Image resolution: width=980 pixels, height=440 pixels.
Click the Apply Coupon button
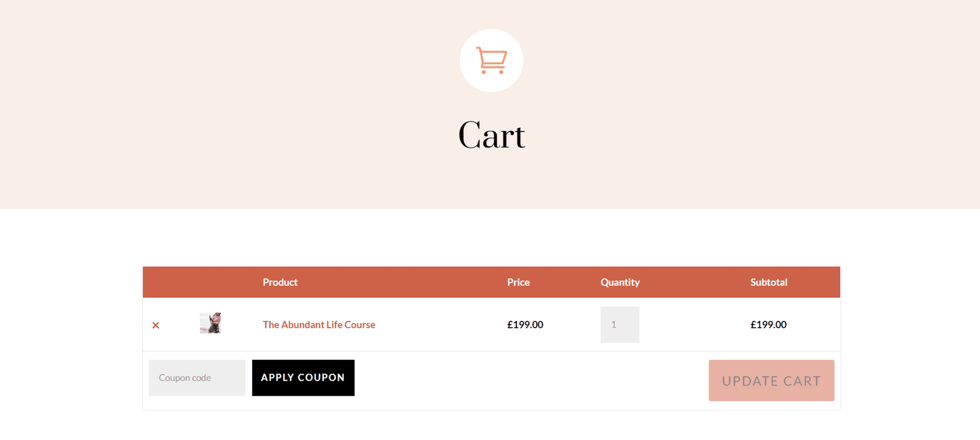[x=303, y=377]
